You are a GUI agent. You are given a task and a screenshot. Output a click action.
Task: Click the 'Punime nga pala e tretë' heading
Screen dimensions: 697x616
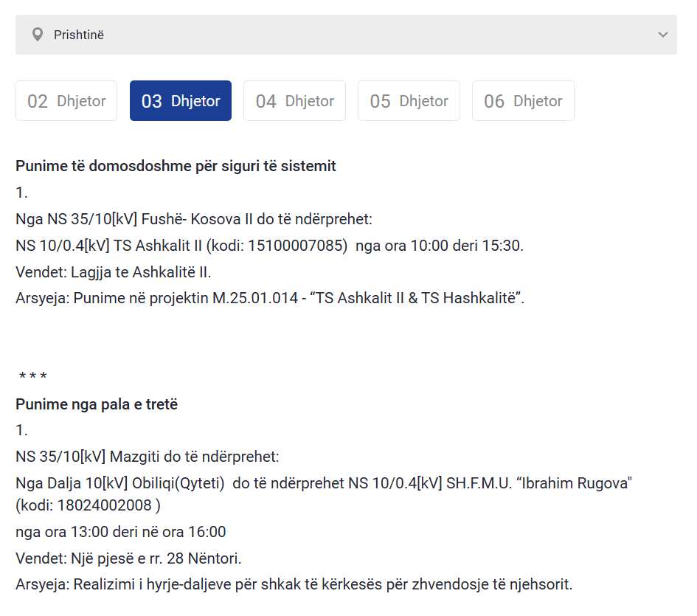click(x=97, y=404)
